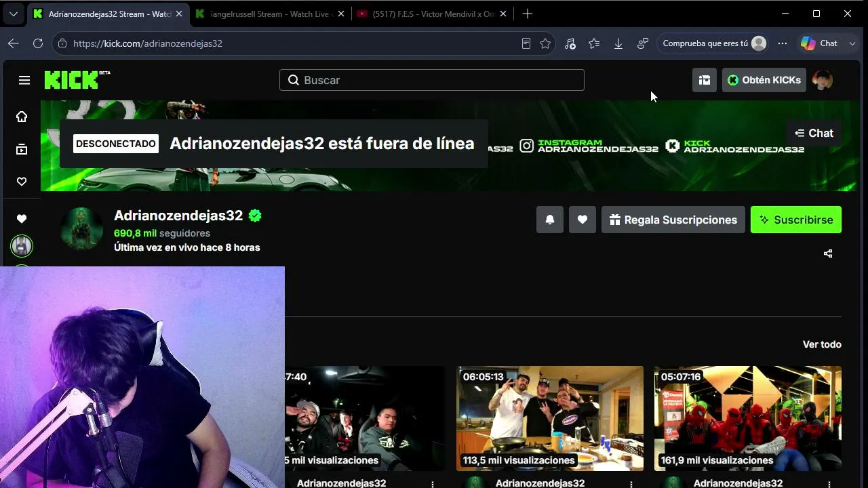Click the Adrianozendejas32 channel name heading
This screenshot has height=488, width=868.
[178, 216]
